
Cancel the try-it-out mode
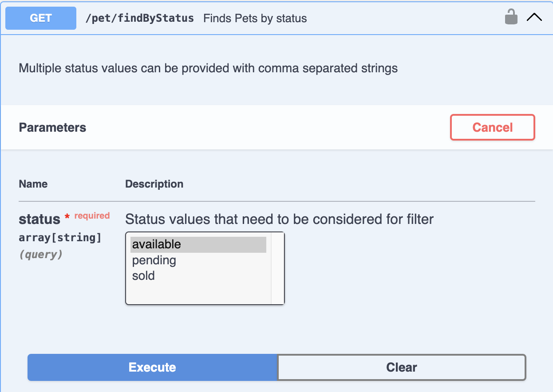point(493,128)
